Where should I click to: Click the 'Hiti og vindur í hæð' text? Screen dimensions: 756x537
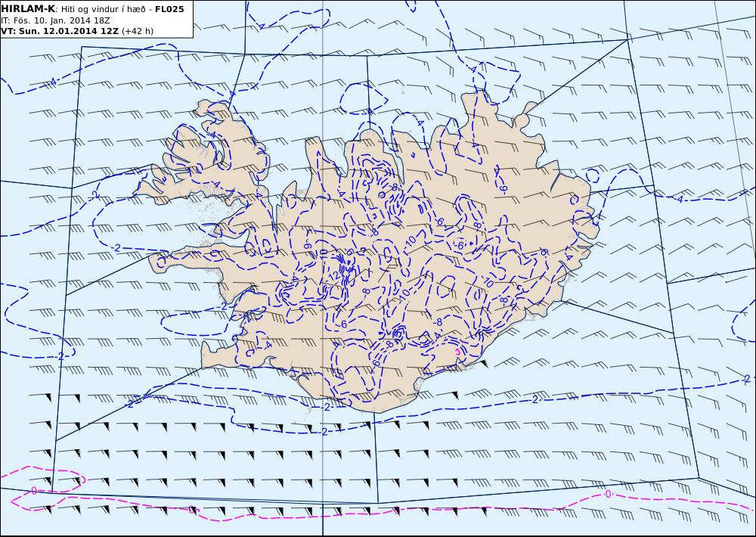(x=103, y=10)
